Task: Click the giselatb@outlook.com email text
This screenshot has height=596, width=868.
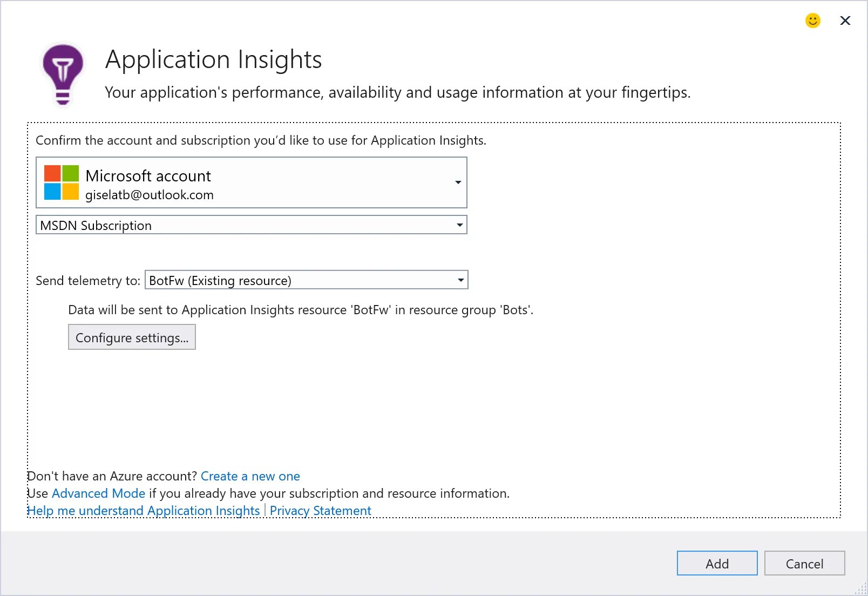Action: (150, 195)
